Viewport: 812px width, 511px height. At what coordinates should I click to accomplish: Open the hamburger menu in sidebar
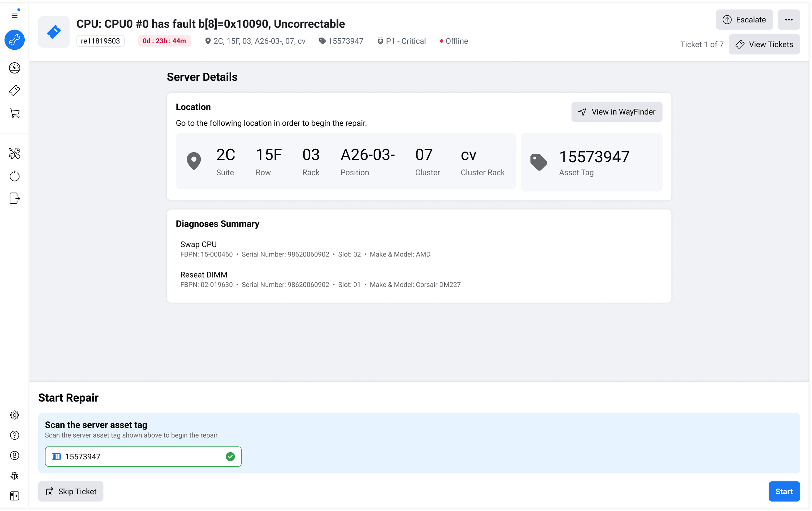pyautogui.click(x=15, y=15)
